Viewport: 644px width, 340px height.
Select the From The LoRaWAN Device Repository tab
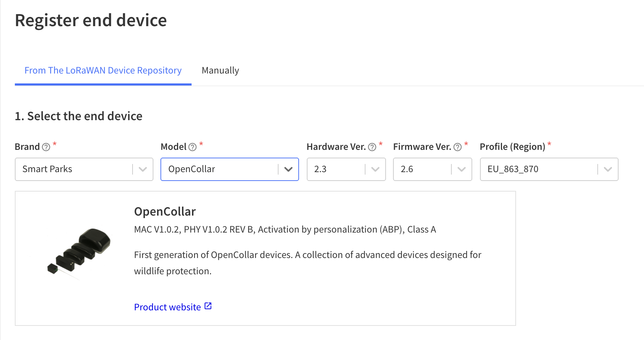tap(103, 70)
